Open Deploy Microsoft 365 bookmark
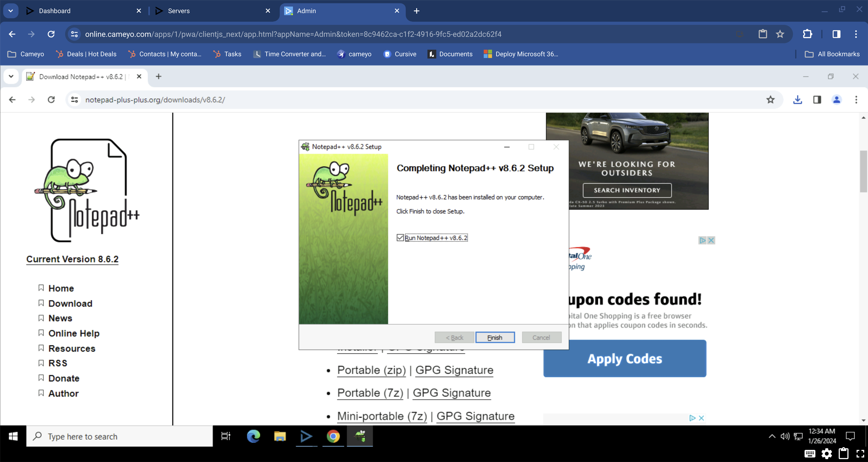Image resolution: width=868 pixels, height=462 pixels. (521, 54)
